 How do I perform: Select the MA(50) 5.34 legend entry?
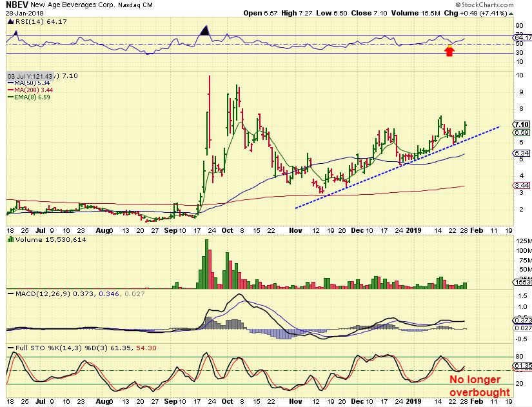coord(28,83)
